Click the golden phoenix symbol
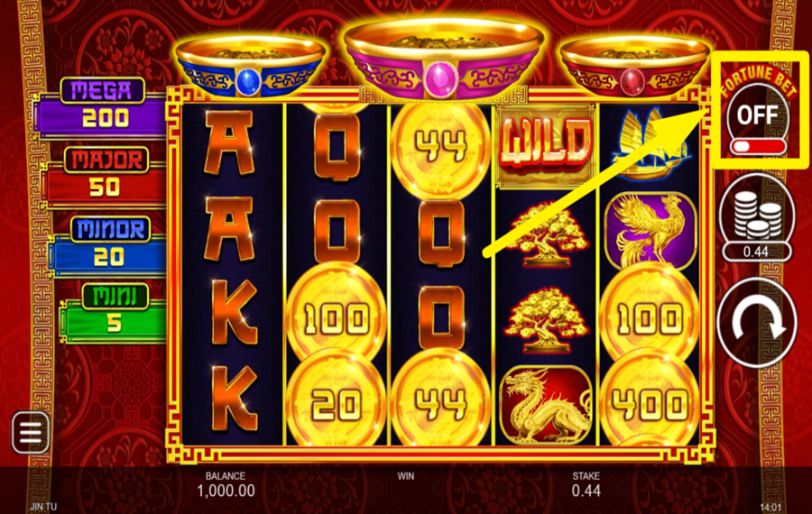Screen dimensions: 812x514 651,230
